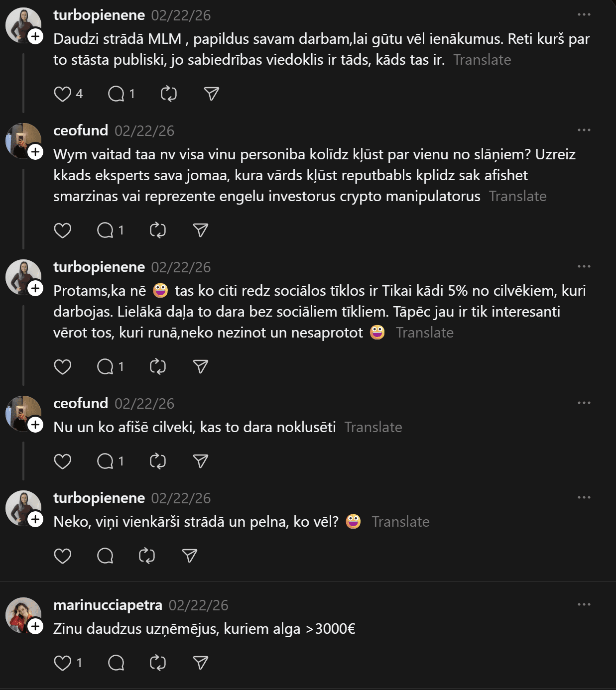Open more options on ceofund's 'Nu un ko' comment

tap(584, 403)
